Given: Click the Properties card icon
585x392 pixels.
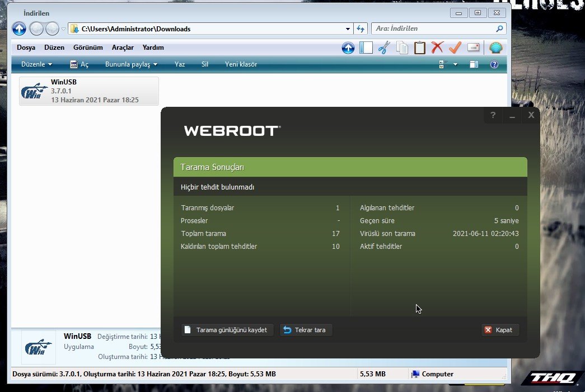Looking at the screenshot, I should click(473, 48).
